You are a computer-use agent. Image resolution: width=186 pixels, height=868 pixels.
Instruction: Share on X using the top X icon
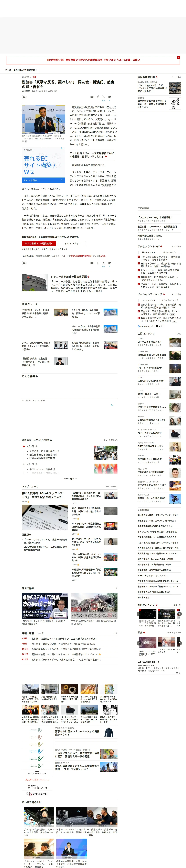click(104, 97)
